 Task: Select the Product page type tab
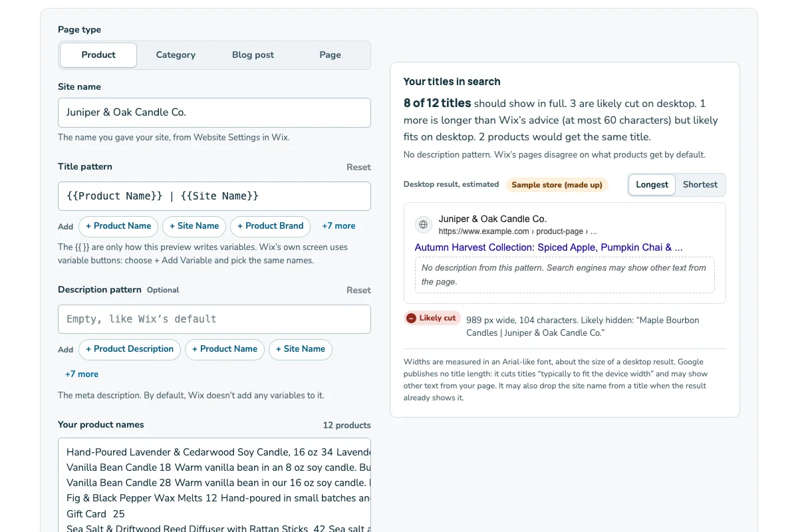click(x=98, y=55)
